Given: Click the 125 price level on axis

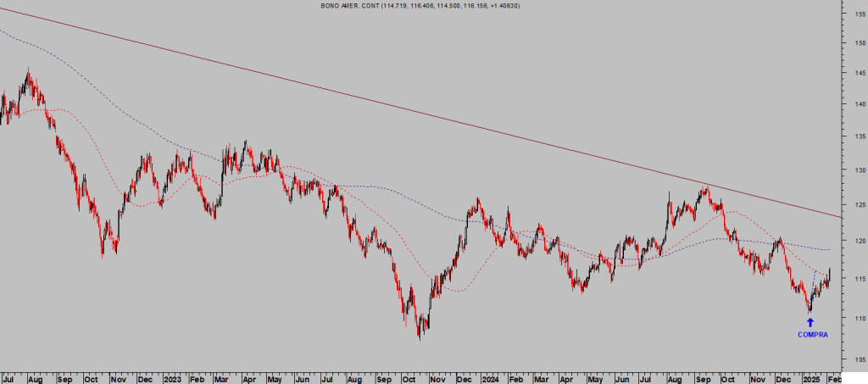Looking at the screenshot, I should pos(857,204).
